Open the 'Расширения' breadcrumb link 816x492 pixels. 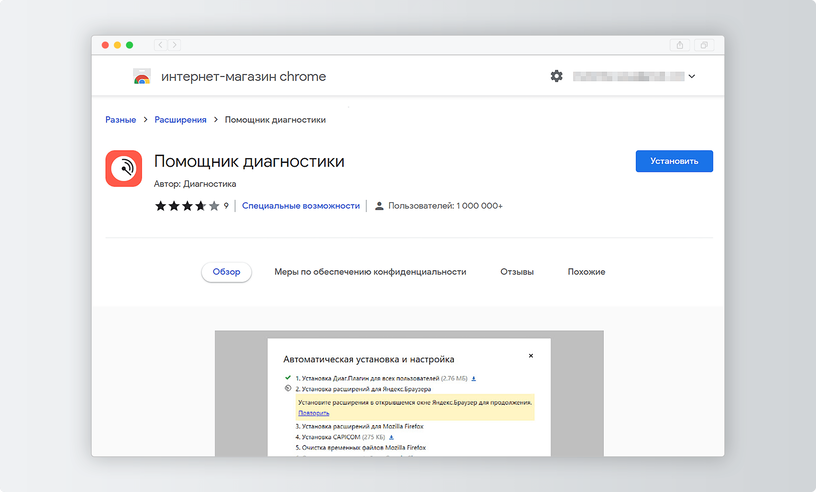coord(180,120)
